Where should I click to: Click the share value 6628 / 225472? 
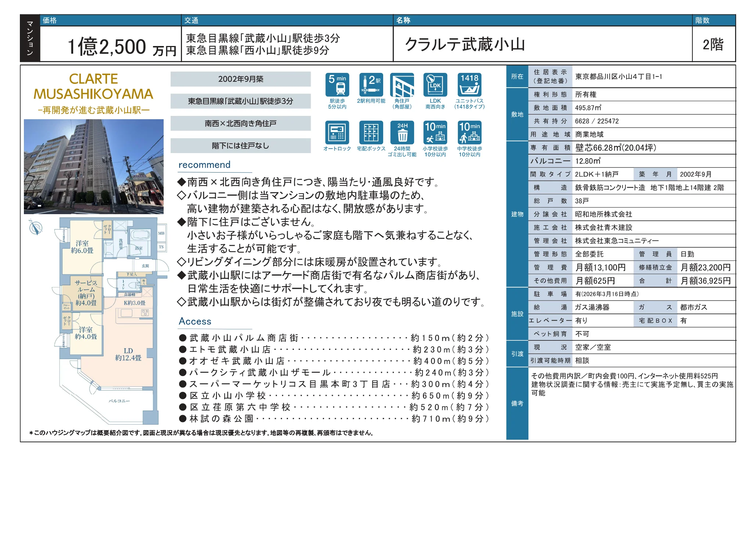pos(597,121)
